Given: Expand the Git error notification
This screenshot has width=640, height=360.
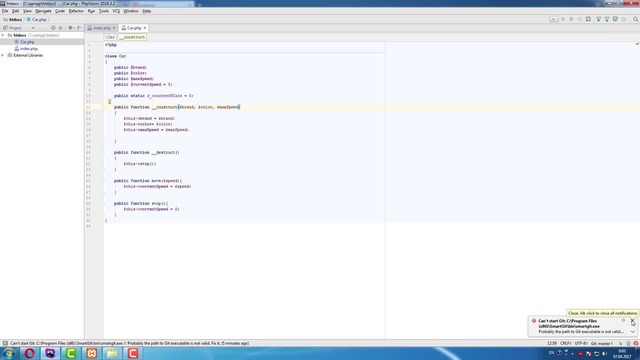Looking at the screenshot, I should point(633,332).
